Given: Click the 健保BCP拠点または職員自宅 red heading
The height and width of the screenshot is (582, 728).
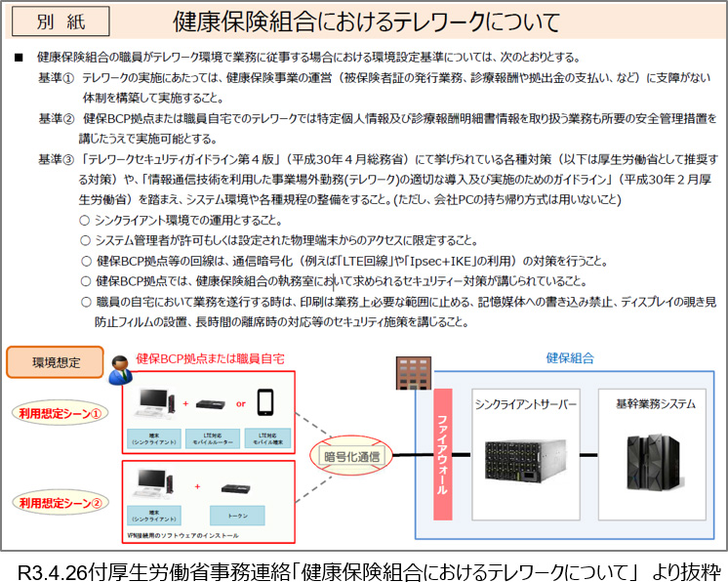Looking at the screenshot, I should tap(209, 359).
